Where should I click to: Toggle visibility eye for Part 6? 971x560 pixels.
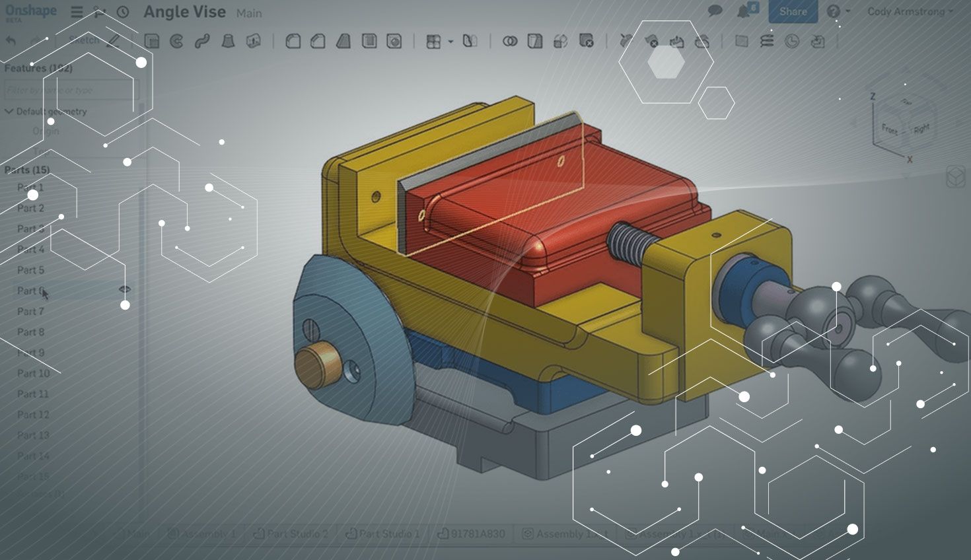(124, 289)
